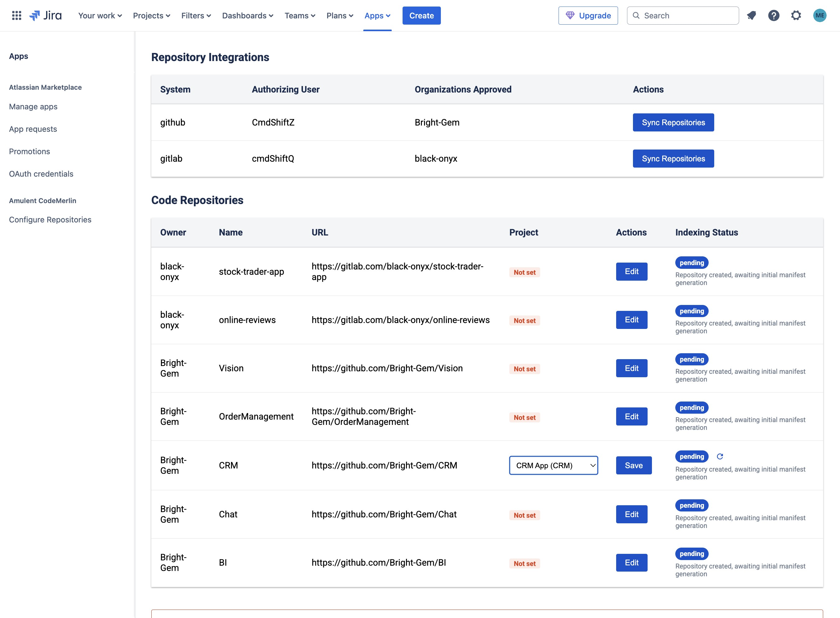840x618 pixels.
Task: Open the app switcher grid icon
Action: pos(17,15)
